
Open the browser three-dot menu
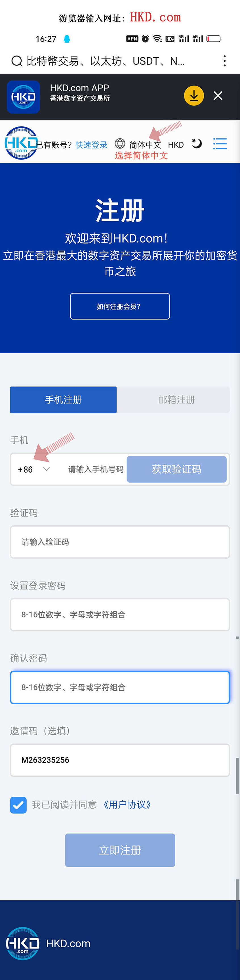[x=224, y=61]
